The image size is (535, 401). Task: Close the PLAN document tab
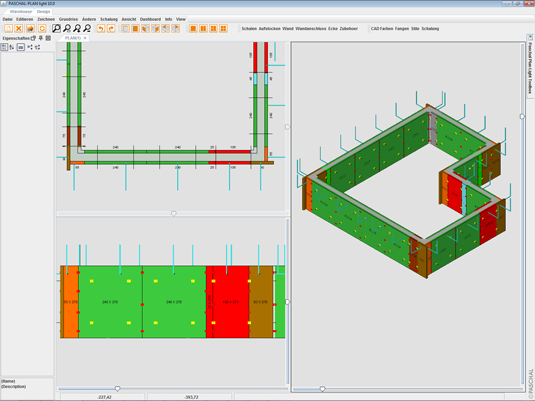[x=85, y=38]
